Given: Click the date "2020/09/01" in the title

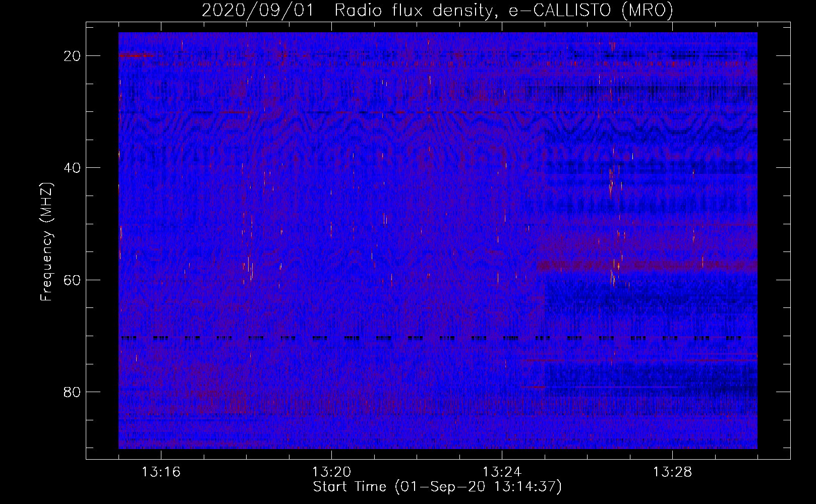Looking at the screenshot, I should click(x=257, y=10).
